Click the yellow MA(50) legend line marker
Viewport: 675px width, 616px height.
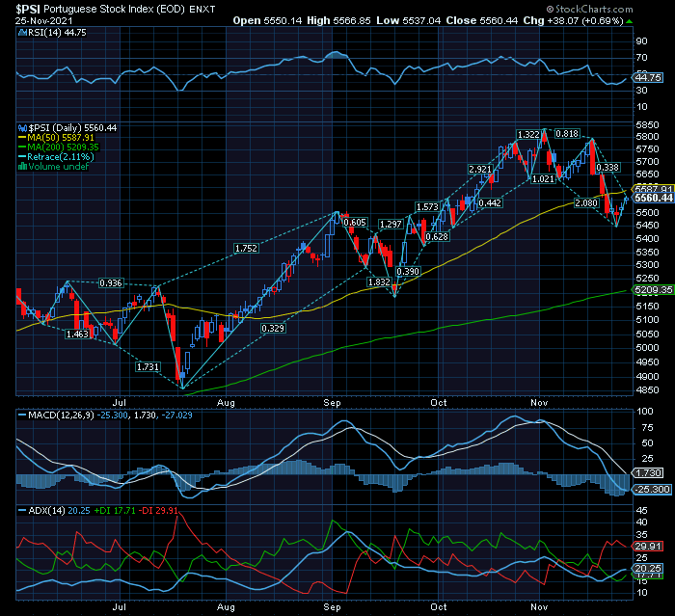click(x=22, y=138)
